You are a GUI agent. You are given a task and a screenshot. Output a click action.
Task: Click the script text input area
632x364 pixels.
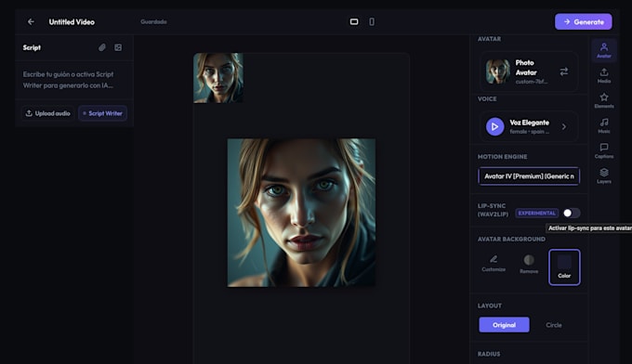pos(74,80)
